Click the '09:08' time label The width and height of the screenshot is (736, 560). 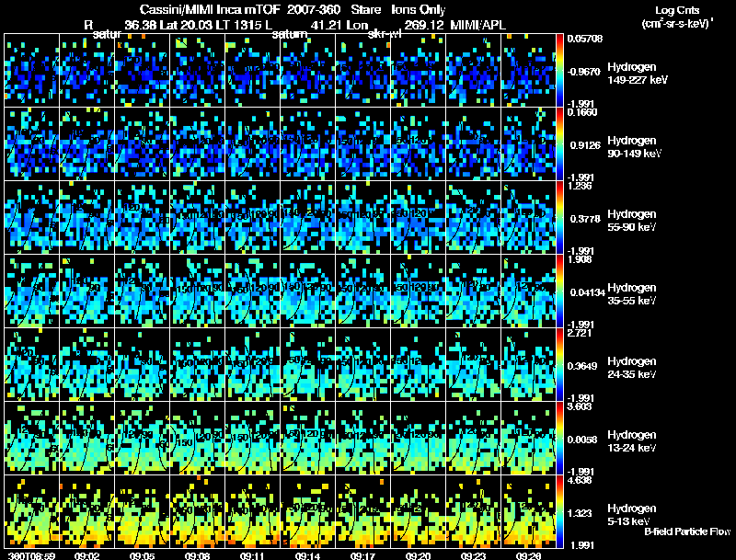197,555
